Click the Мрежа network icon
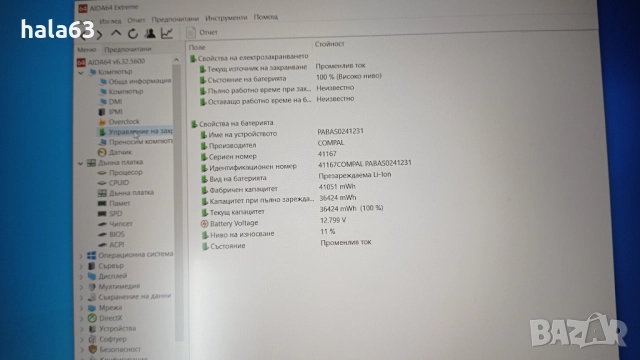 click(x=92, y=307)
